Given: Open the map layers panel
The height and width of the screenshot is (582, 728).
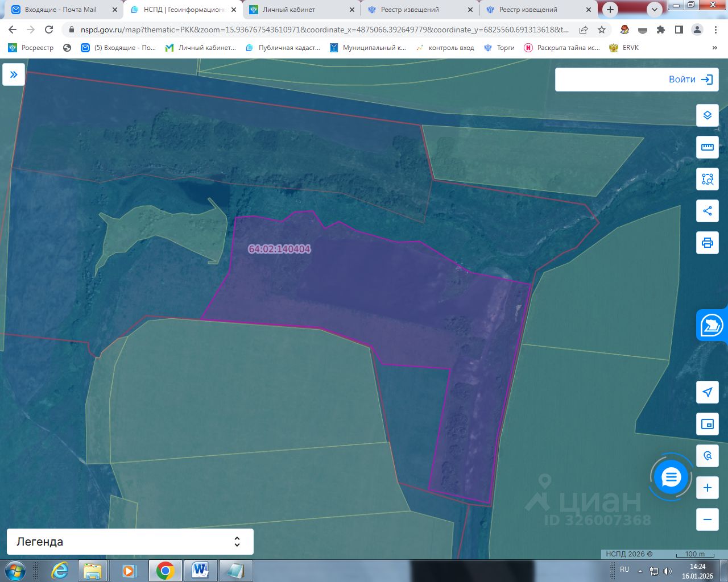Looking at the screenshot, I should [708, 115].
